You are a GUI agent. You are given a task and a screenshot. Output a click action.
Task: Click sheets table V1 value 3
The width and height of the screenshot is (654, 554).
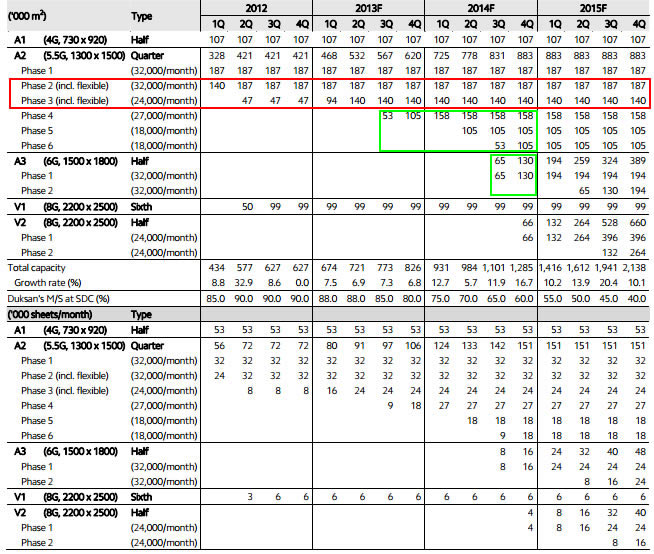click(x=250, y=497)
